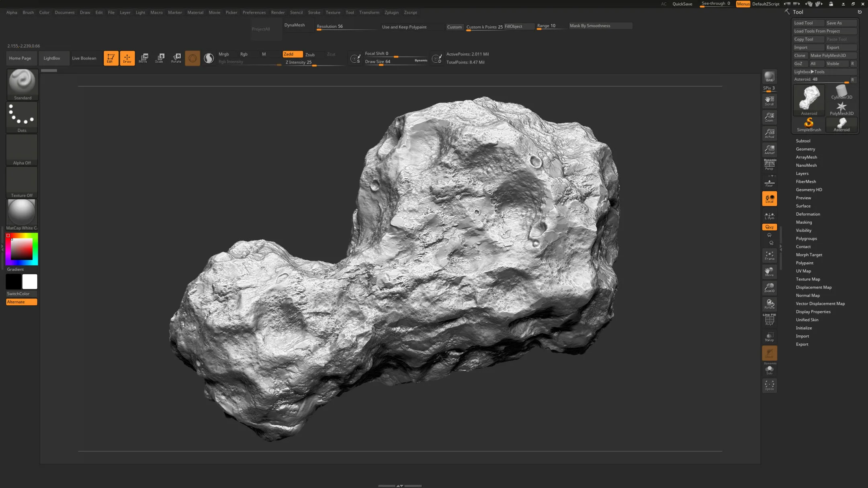
Task: Open the MatCap White material selector
Action: coord(22,214)
